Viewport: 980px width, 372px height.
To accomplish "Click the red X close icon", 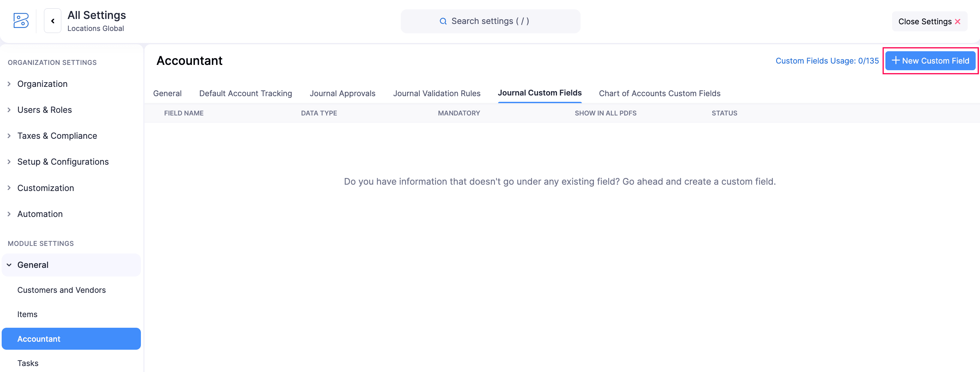I will [958, 22].
